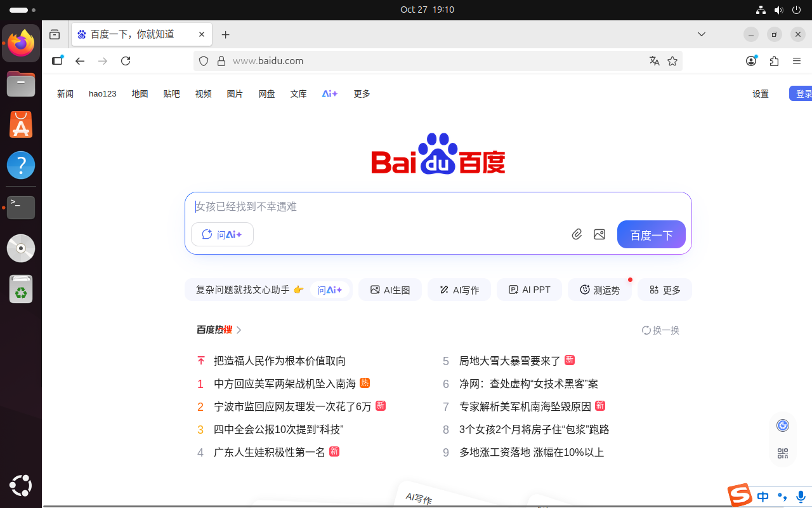Image resolution: width=812 pixels, height=508 pixels.
Task: Click the floating QR code icon
Action: pos(783,453)
